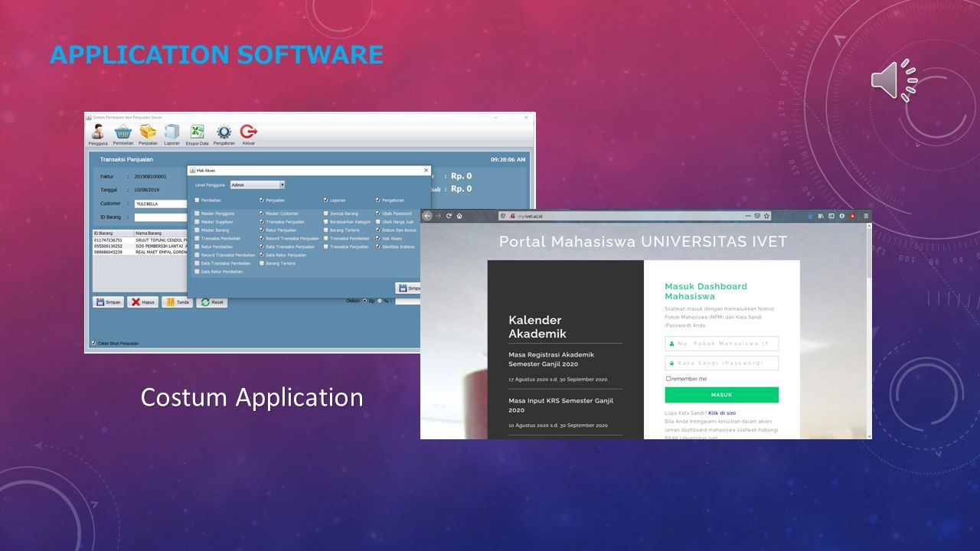
Task: Reload the page in the browser
Action: (449, 216)
